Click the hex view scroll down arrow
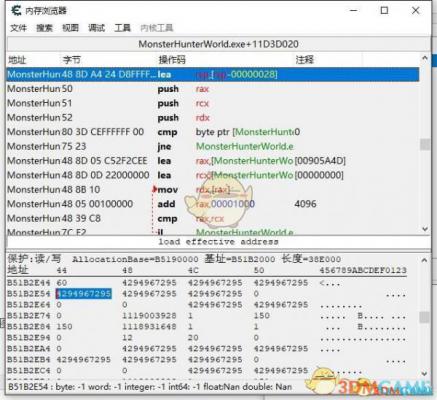437x400 pixels. point(424,373)
